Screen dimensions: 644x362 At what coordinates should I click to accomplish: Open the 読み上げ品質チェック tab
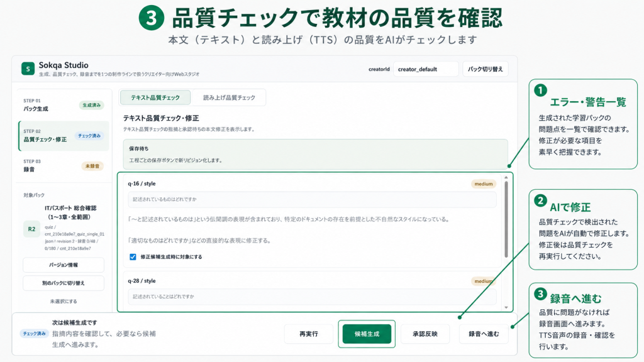coord(229,97)
